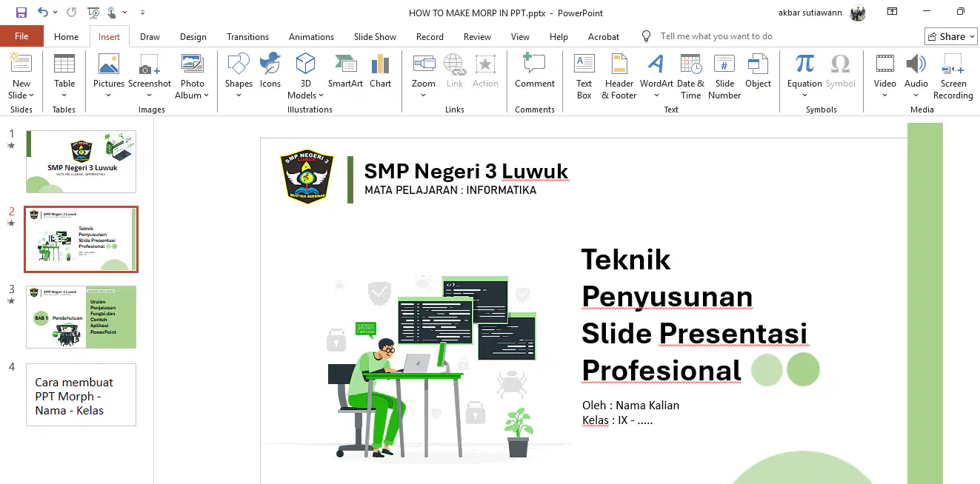Switch to the Record tab

coord(430,36)
